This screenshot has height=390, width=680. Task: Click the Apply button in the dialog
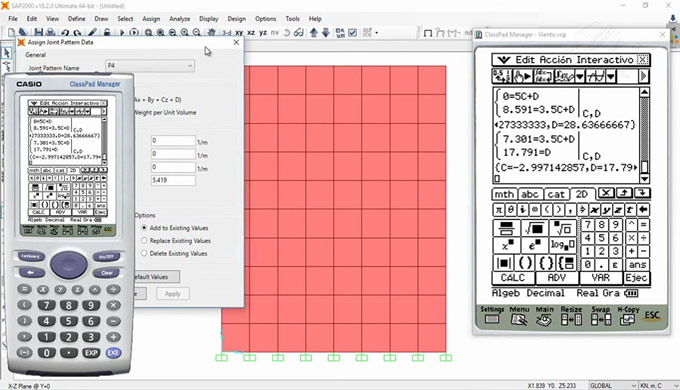(x=173, y=294)
